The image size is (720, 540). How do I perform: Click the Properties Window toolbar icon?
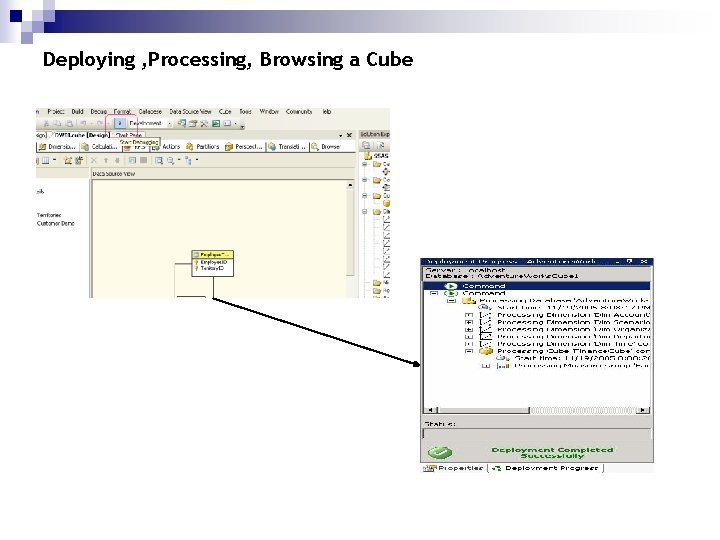193,123
